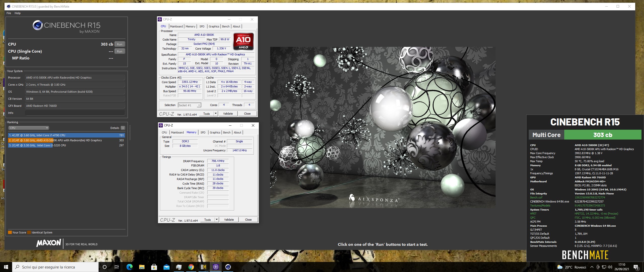This screenshot has width=644, height=272.
Task: Click the Maxon logo at the bottom
Action: click(49, 243)
